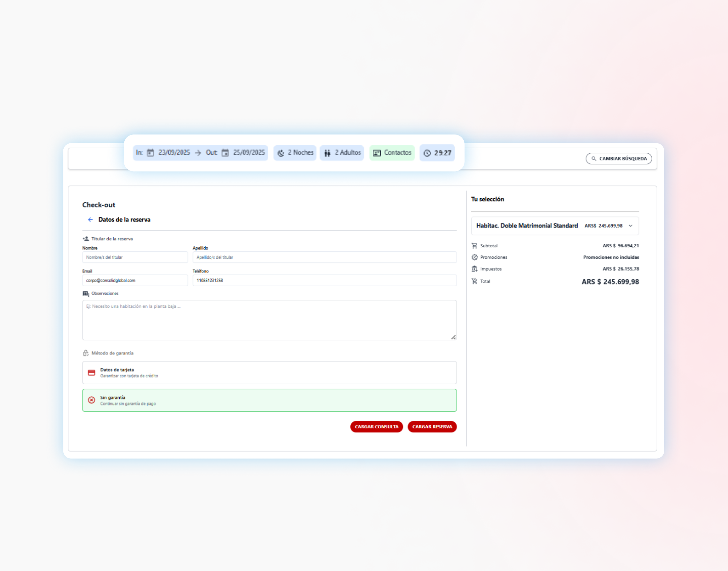The height and width of the screenshot is (571, 728).
Task: Select Datos de tarjeta guarantee method
Action: point(269,373)
